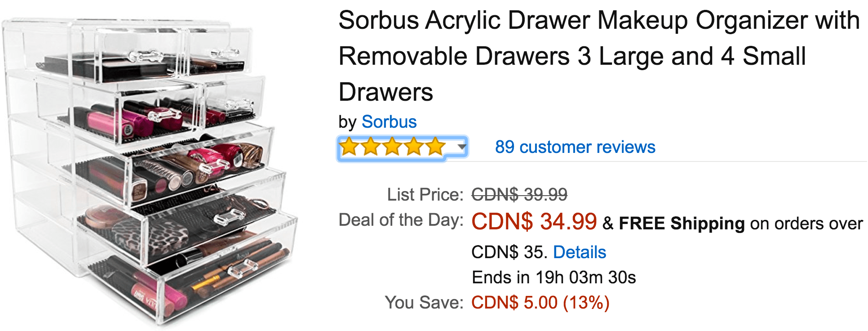868x331 pixels.
Task: Click the crossed-out CDN$ 39.99 list price
Action: (x=519, y=195)
